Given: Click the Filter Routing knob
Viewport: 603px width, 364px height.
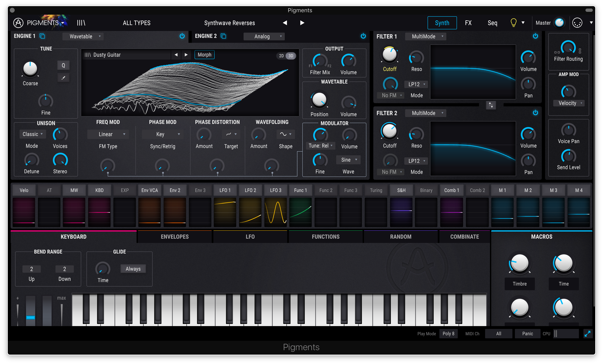Looking at the screenshot, I should pos(568,48).
